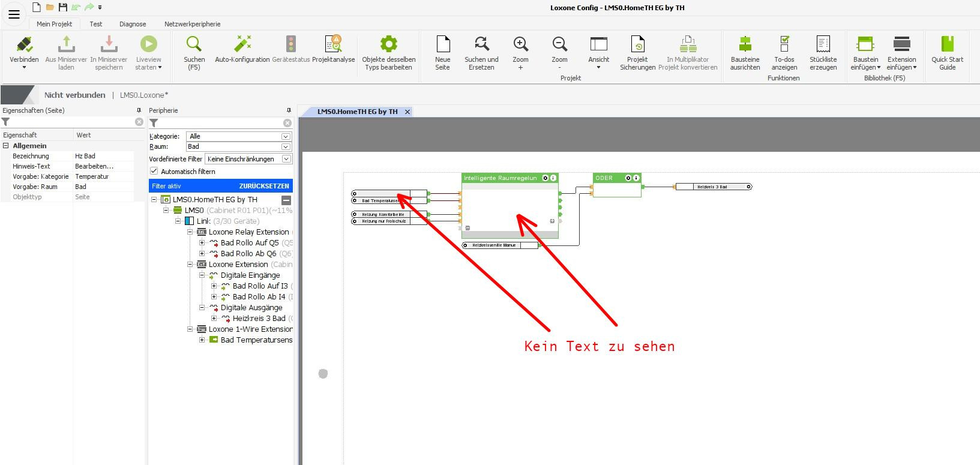Collapse the Digitale Eingänge node
980x465 pixels.
(x=202, y=275)
